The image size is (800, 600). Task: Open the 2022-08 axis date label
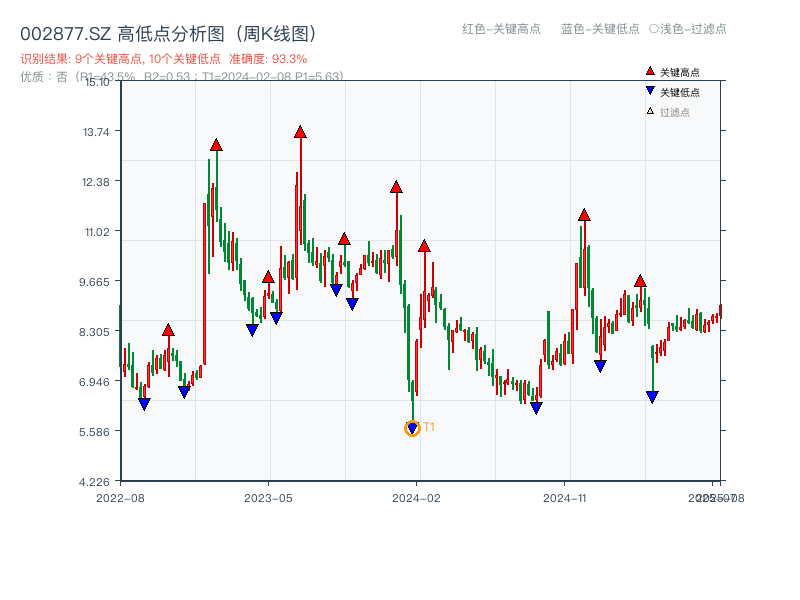123,496
